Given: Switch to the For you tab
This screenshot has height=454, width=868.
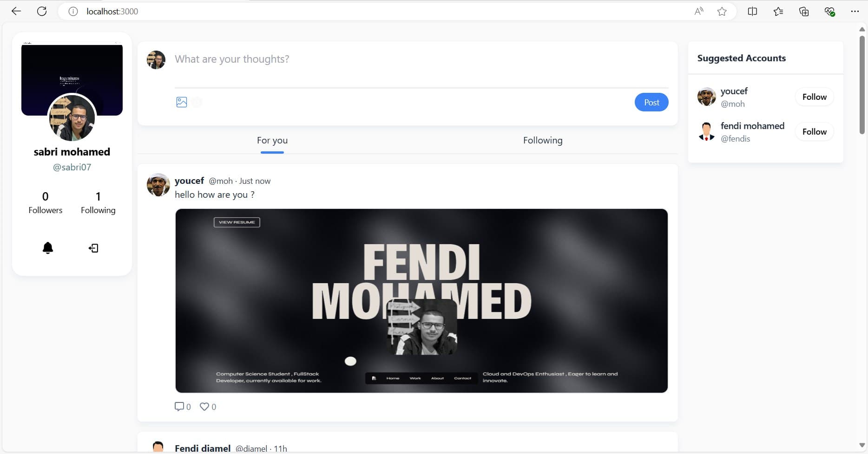Looking at the screenshot, I should (x=272, y=140).
